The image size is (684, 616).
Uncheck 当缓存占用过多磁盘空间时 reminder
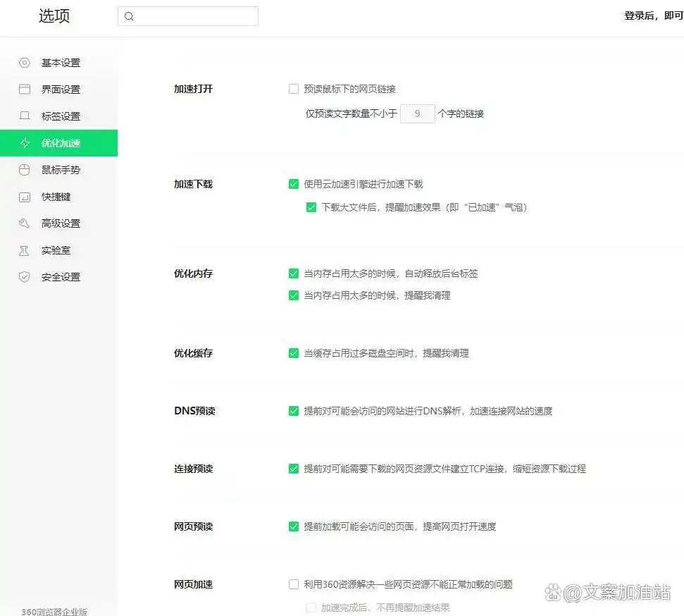pyautogui.click(x=294, y=353)
